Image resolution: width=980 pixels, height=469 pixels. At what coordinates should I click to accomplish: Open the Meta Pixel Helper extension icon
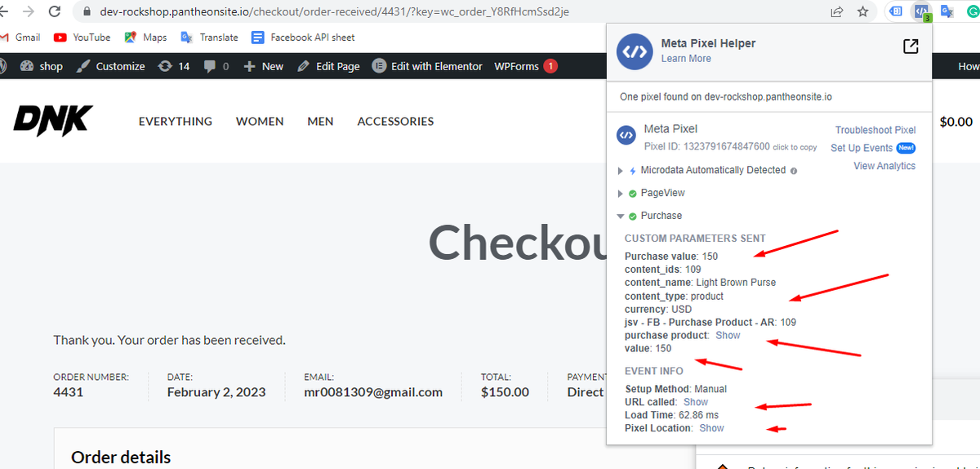(x=922, y=11)
